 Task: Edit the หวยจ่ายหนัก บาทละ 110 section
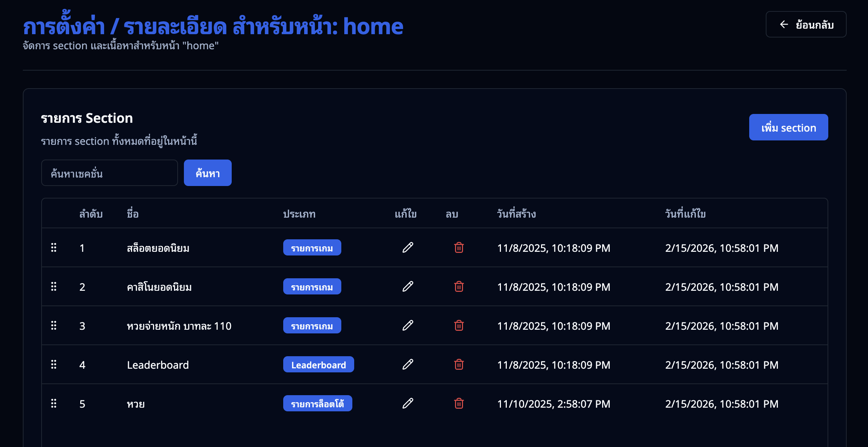point(408,326)
